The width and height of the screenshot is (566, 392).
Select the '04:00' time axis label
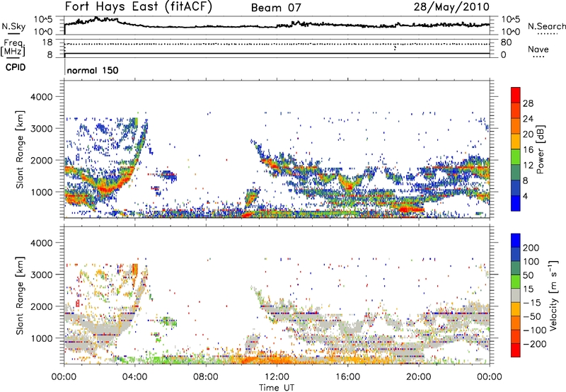click(x=135, y=377)
